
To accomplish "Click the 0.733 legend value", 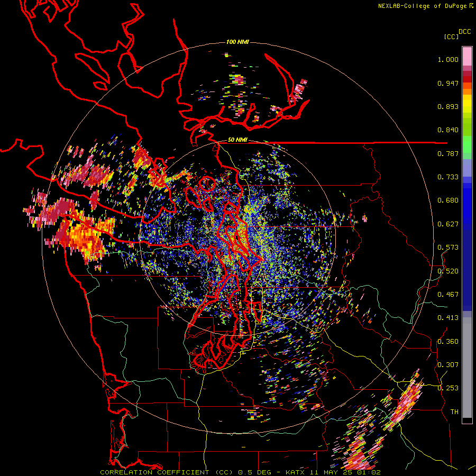I will coord(448,177).
